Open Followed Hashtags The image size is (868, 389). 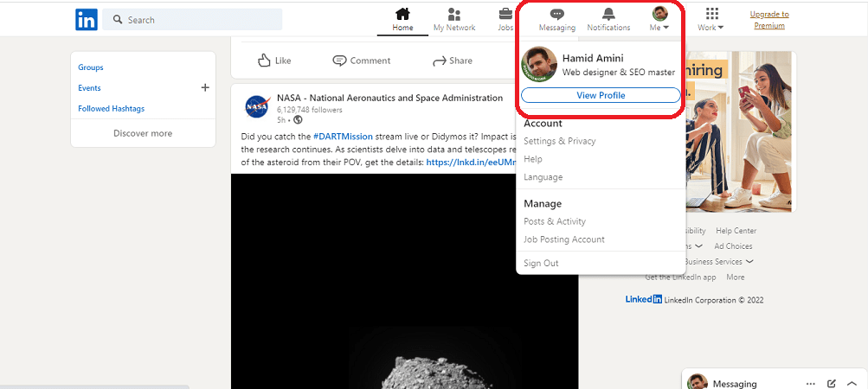click(112, 108)
